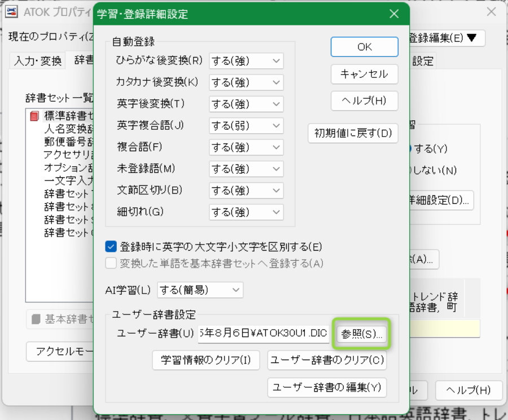Select オプション entry in the dictionary set list
The image size is (508, 420).
coord(69,168)
